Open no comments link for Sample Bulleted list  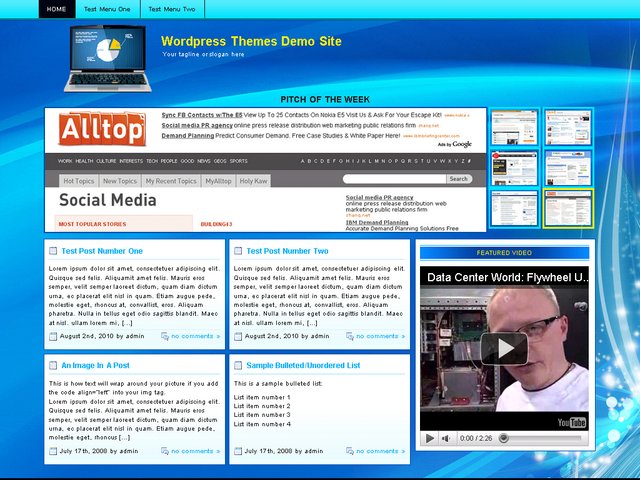[x=380, y=451]
